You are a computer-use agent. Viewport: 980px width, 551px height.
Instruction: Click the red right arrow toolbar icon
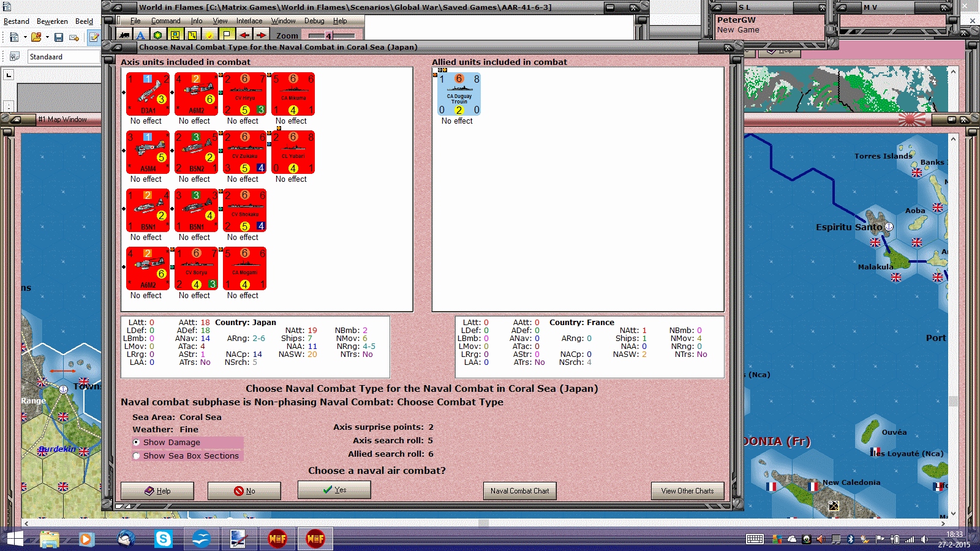click(x=261, y=35)
